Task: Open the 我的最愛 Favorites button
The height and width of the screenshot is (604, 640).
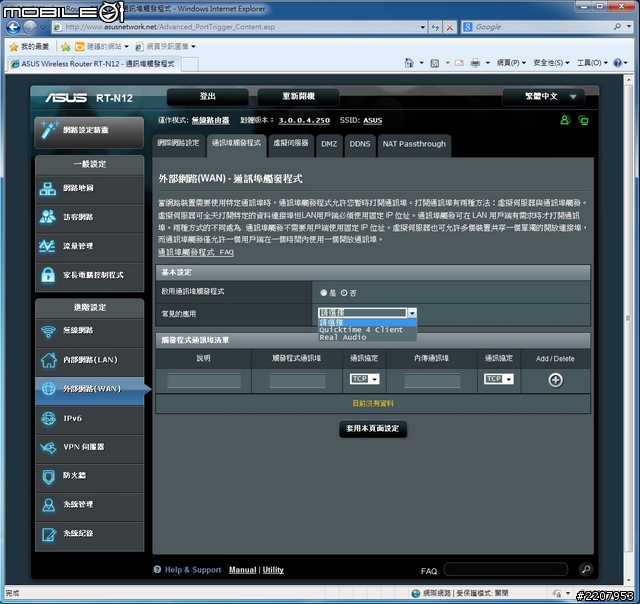Action: pyautogui.click(x=29, y=47)
